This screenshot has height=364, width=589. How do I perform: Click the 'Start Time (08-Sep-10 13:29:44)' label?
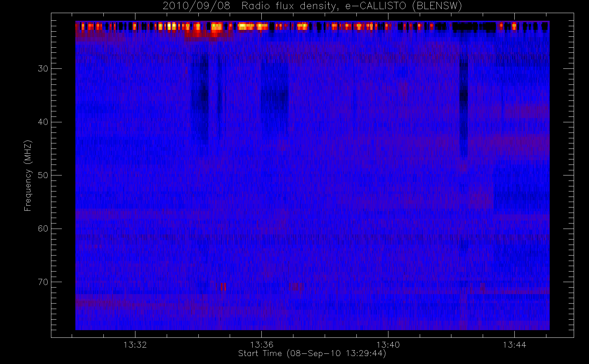[312, 353]
